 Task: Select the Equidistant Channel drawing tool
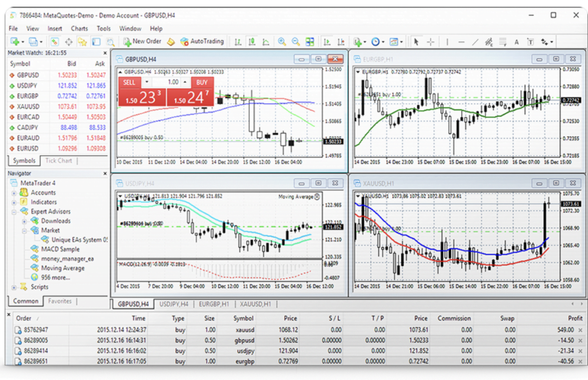pos(489,42)
